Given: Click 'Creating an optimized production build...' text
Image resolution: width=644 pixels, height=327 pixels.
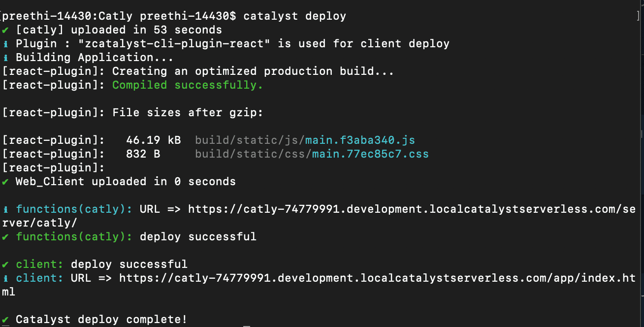Looking at the screenshot, I should point(253,71).
